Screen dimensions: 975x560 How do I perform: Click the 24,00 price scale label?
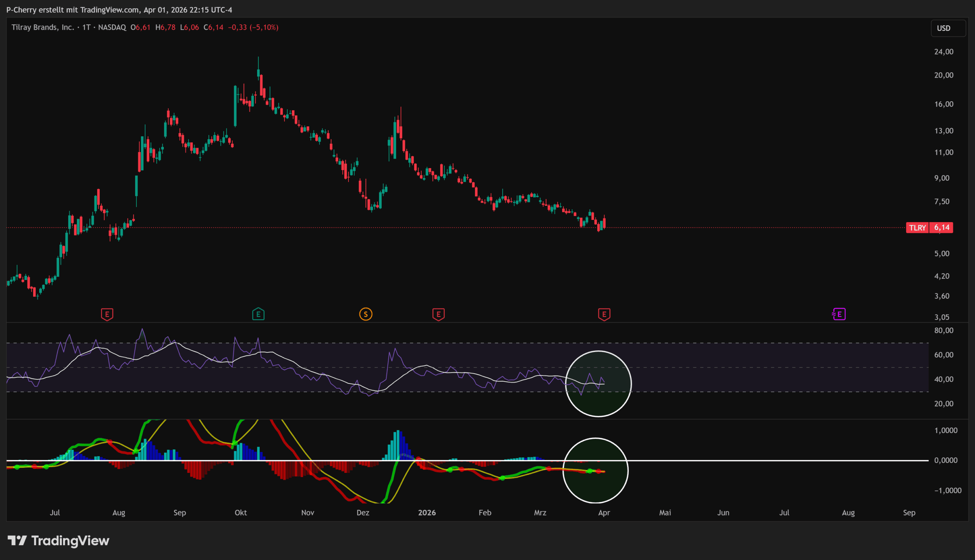click(x=944, y=51)
